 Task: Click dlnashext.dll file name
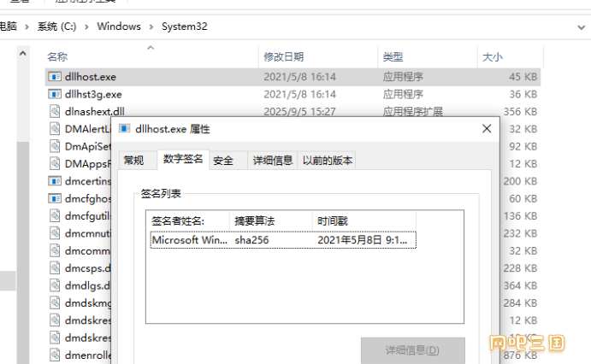[x=95, y=111]
